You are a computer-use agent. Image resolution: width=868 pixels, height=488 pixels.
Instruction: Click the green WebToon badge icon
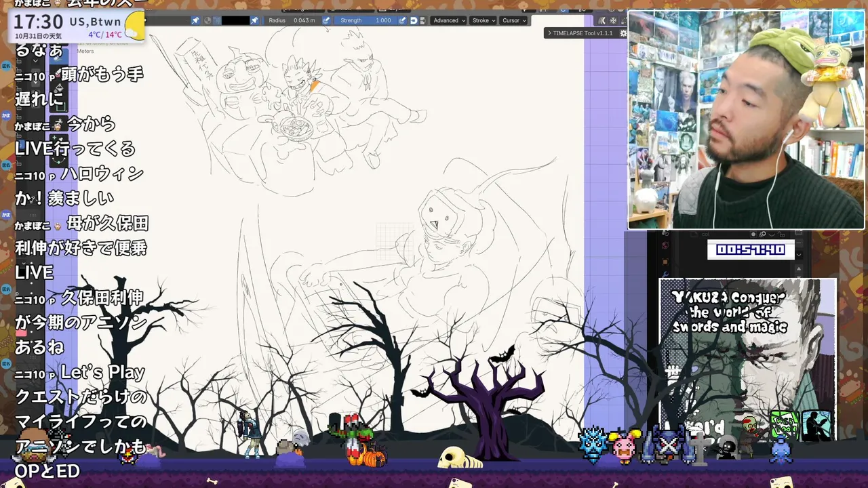(784, 424)
